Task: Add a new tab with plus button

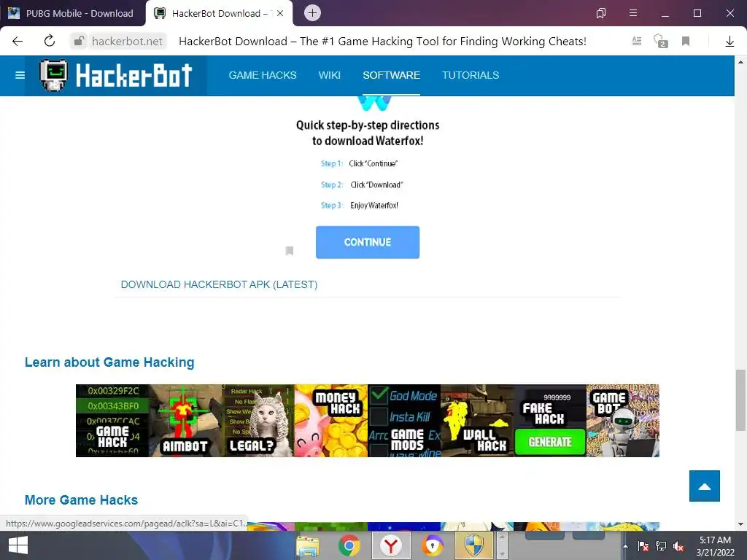Action: [312, 13]
